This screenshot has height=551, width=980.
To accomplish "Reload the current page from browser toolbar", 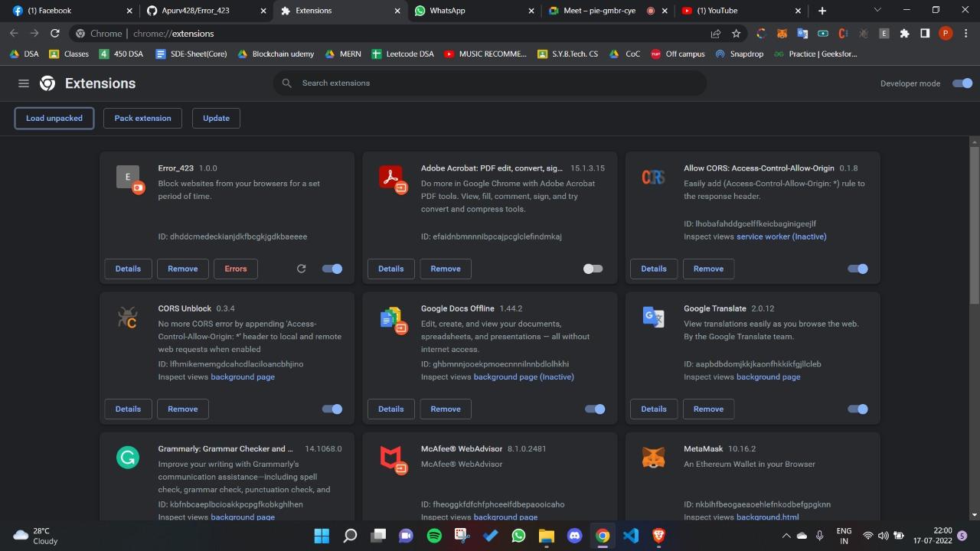I will 54,33.
